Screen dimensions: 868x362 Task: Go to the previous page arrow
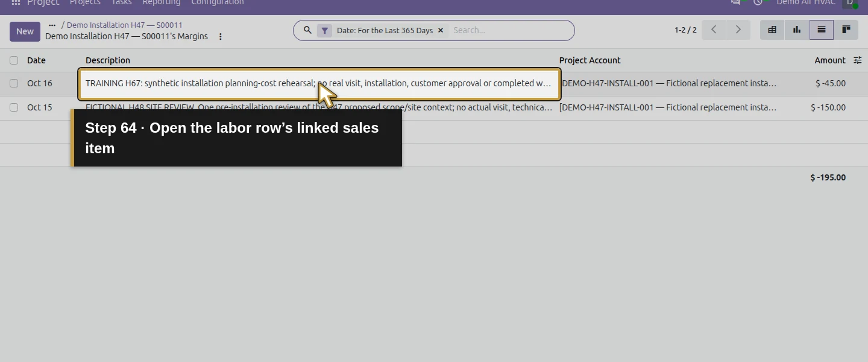tap(714, 30)
